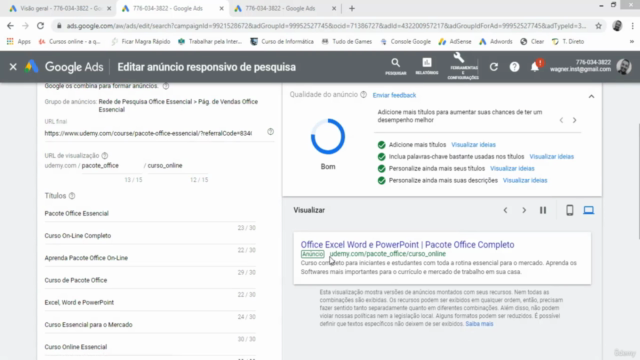Edit title Curso On-Line Completo

150,236
